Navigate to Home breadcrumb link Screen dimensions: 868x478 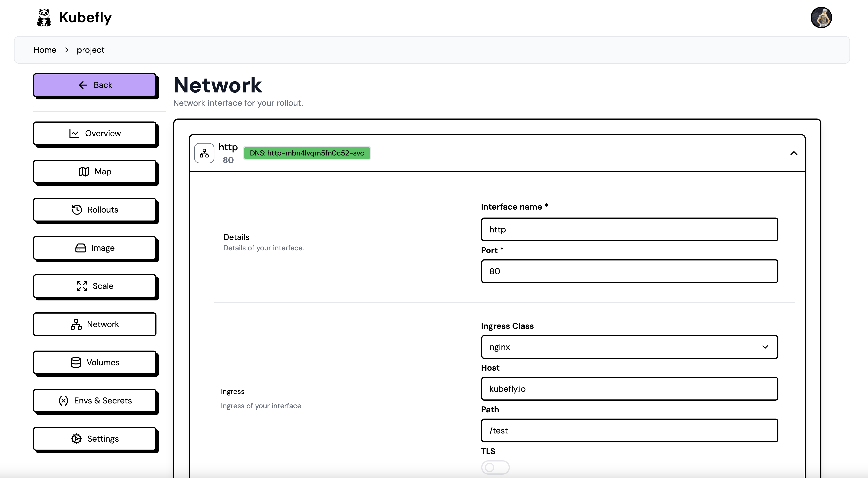coord(45,50)
